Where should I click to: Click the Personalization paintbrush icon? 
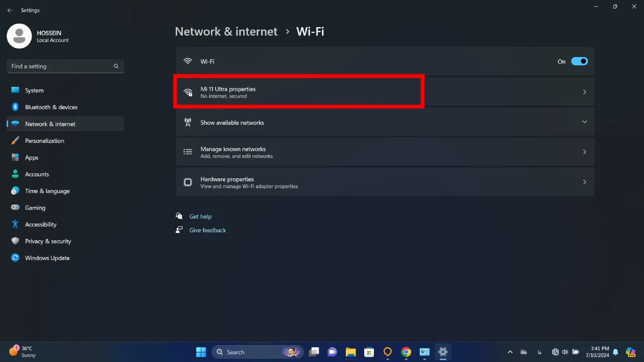coord(15,141)
